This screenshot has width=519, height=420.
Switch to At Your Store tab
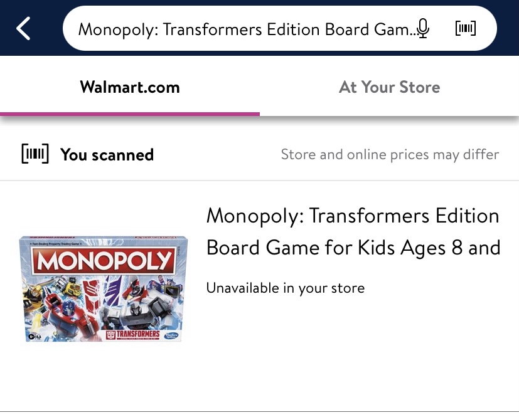389,87
